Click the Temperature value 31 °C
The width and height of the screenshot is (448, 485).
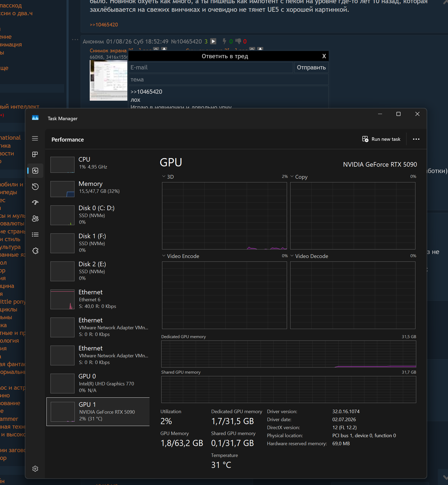[221, 465]
